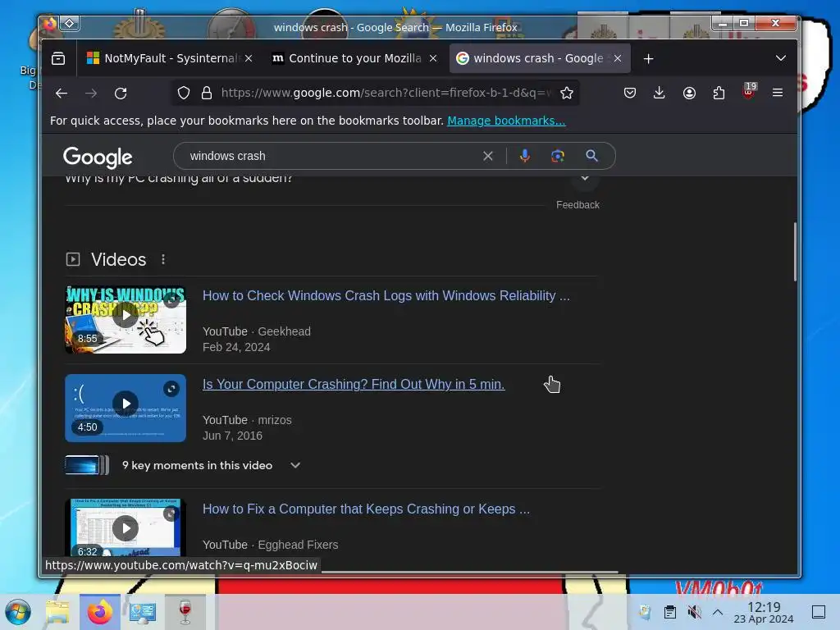Switch to Continue to your Mozilla tab
Viewport: 840px width, 630px height.
coord(354,58)
